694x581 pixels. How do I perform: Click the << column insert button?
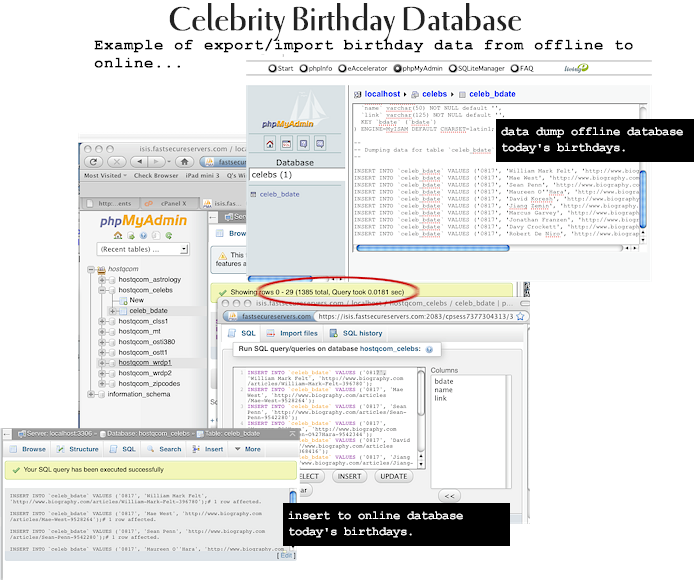[x=449, y=496]
